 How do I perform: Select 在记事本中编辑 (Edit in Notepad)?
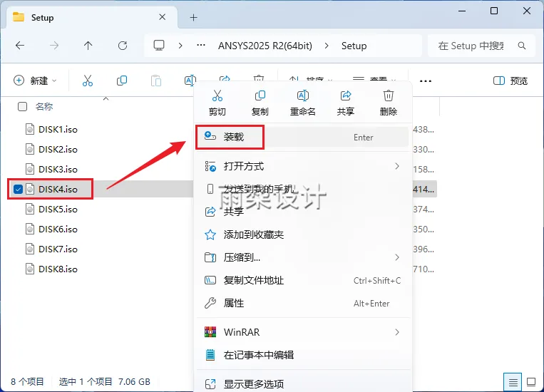[x=302, y=355]
